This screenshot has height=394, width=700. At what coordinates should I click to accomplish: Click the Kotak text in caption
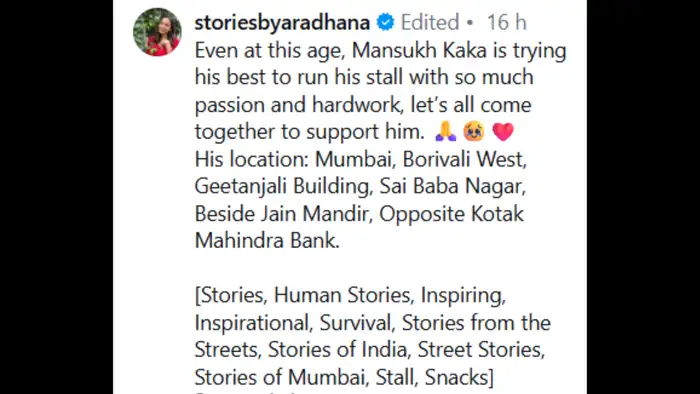(497, 213)
